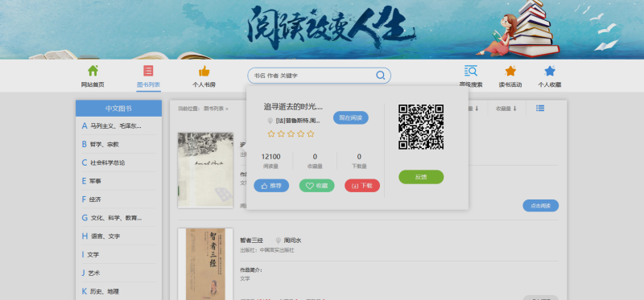Click popup author [法]普鲁斯特.周...
Viewport: 644px width, 300px height.
[x=298, y=121]
